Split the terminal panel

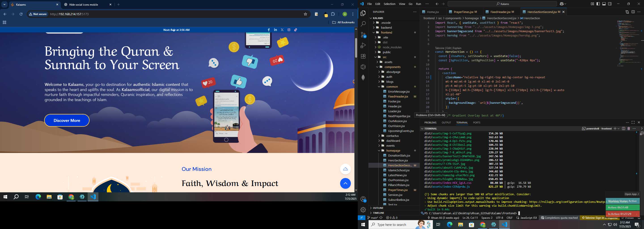623,129
